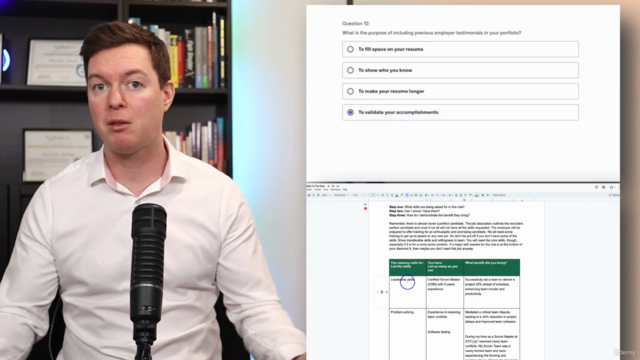Toggle underline formatting
This screenshot has width=640, height=360.
click(392, 195)
